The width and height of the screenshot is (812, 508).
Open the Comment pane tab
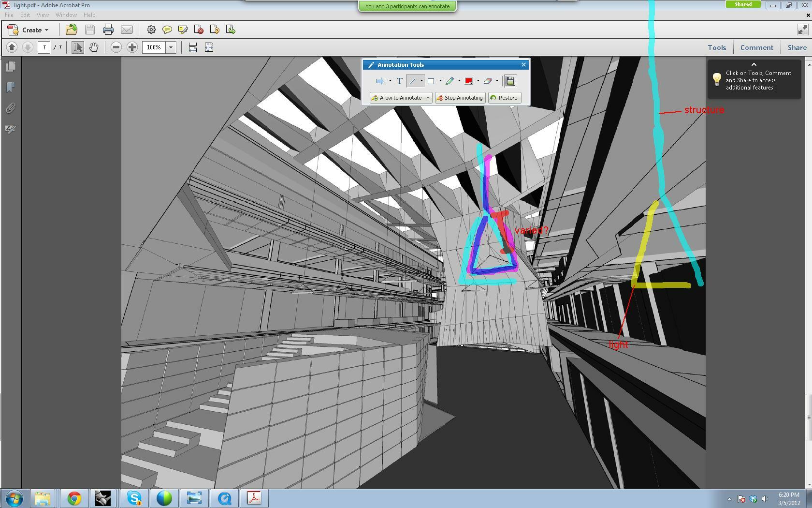tap(756, 47)
